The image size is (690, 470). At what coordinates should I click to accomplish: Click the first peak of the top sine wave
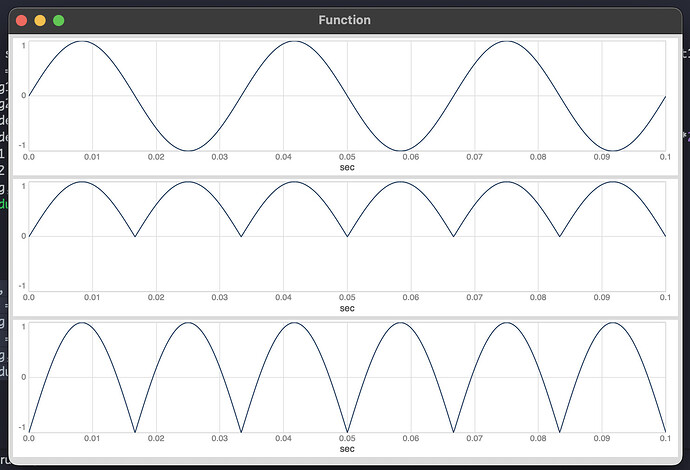[82, 42]
